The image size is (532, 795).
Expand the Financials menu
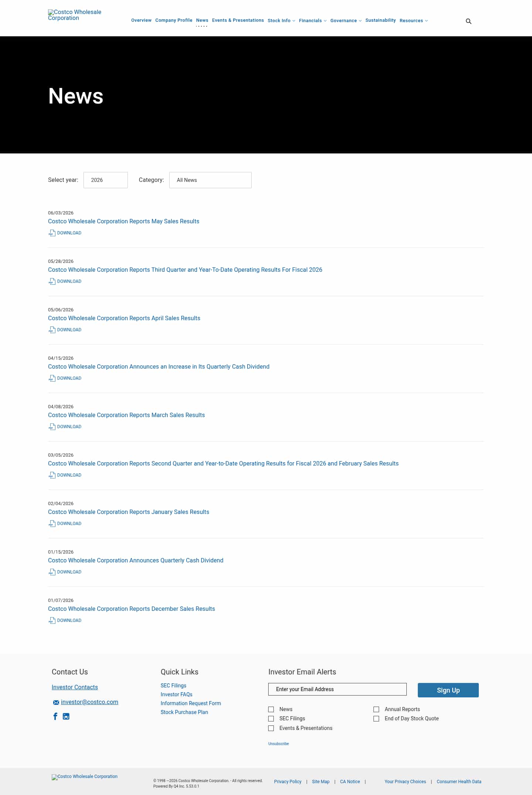point(313,21)
